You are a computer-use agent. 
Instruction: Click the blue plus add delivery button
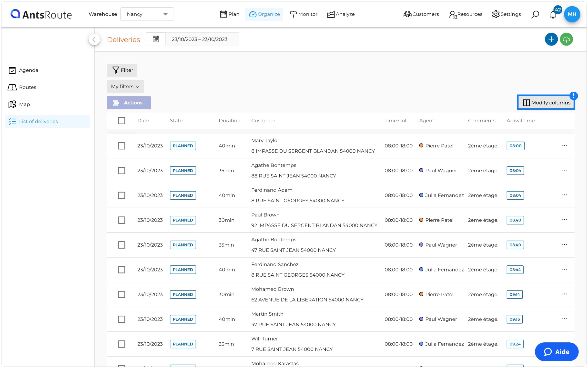click(x=551, y=39)
